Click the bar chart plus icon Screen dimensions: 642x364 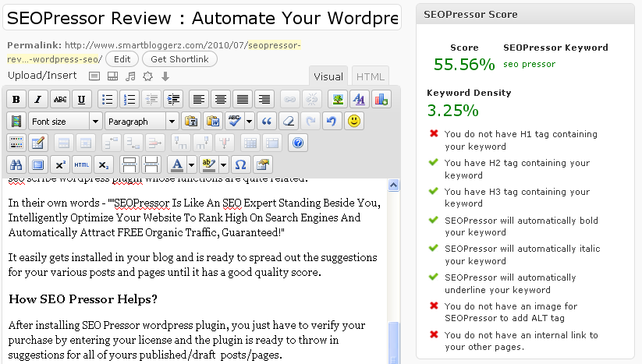381,100
